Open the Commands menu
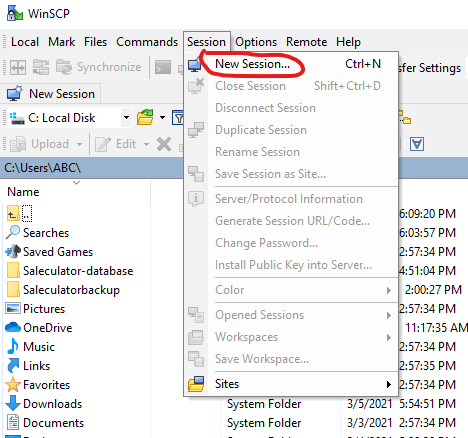Viewport: 468px width, 438px height. tap(147, 42)
